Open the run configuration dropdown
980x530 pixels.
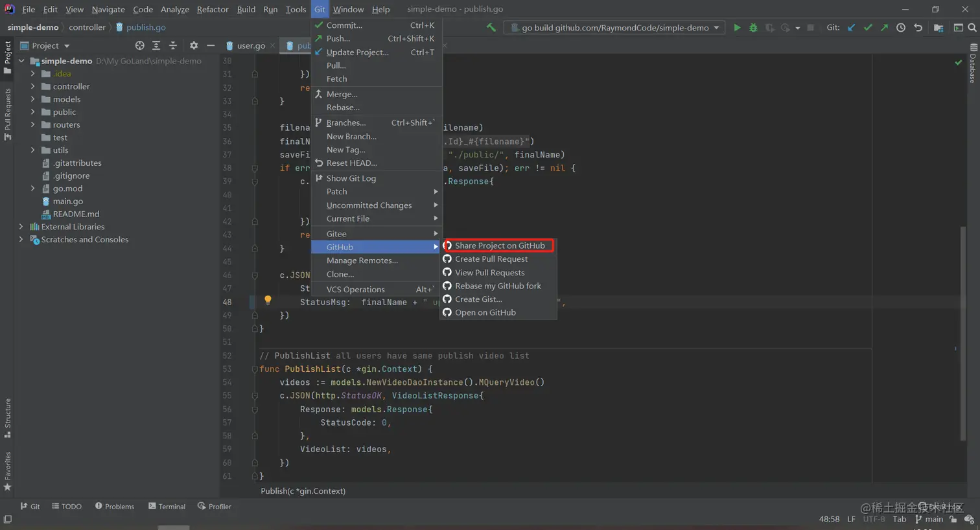point(614,27)
